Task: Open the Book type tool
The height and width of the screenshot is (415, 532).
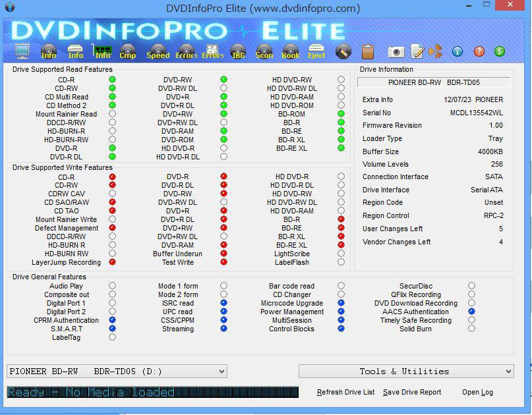Action: point(291,51)
